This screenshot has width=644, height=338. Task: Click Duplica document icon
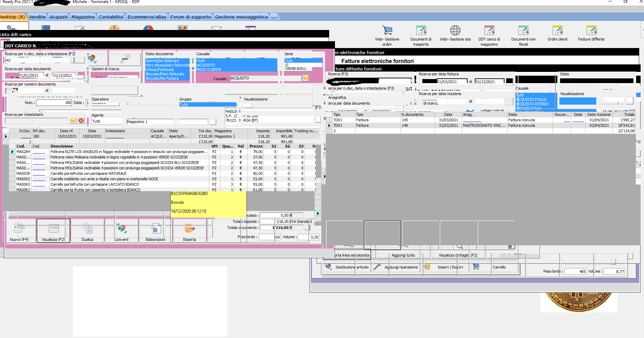pos(87,229)
